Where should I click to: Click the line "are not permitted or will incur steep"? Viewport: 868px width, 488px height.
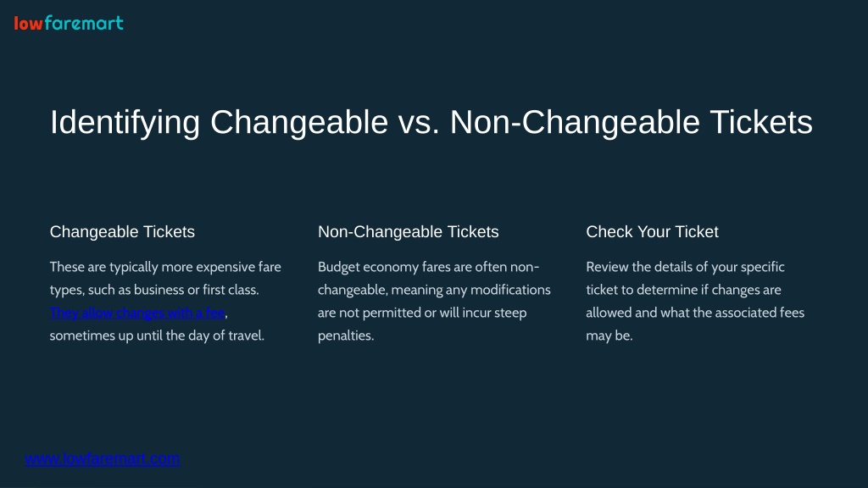click(422, 313)
